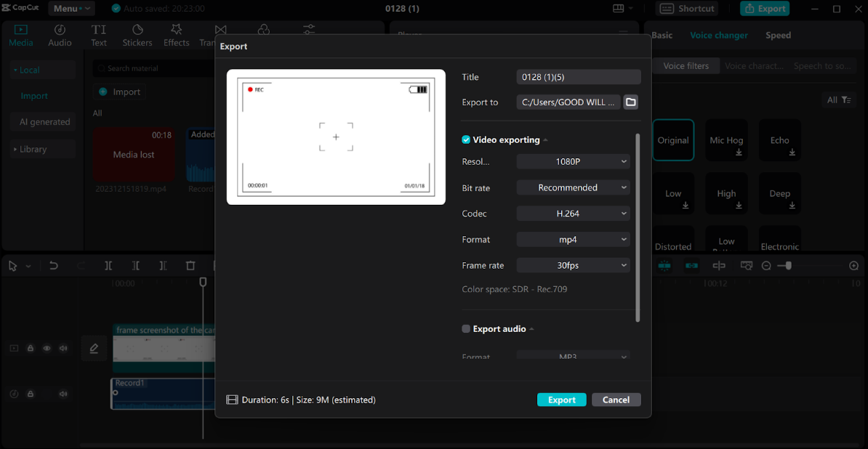Click the video track type icon
The height and width of the screenshot is (449, 868).
pyautogui.click(x=15, y=348)
